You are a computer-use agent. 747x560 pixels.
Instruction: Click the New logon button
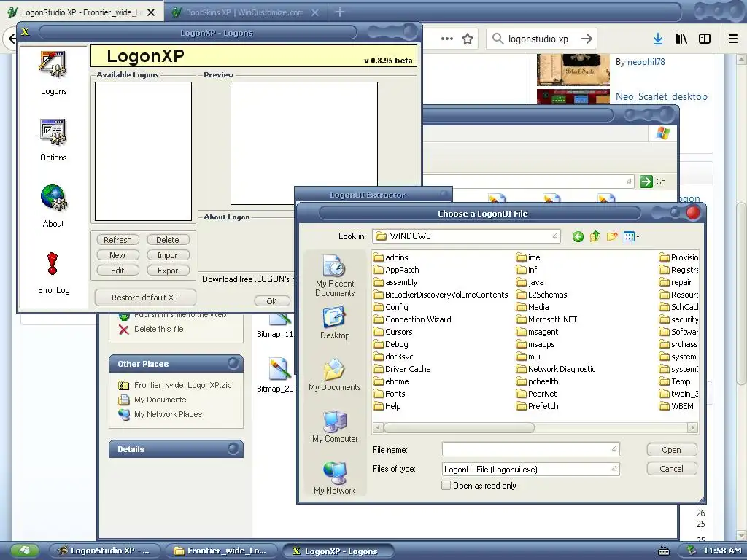pyautogui.click(x=117, y=255)
